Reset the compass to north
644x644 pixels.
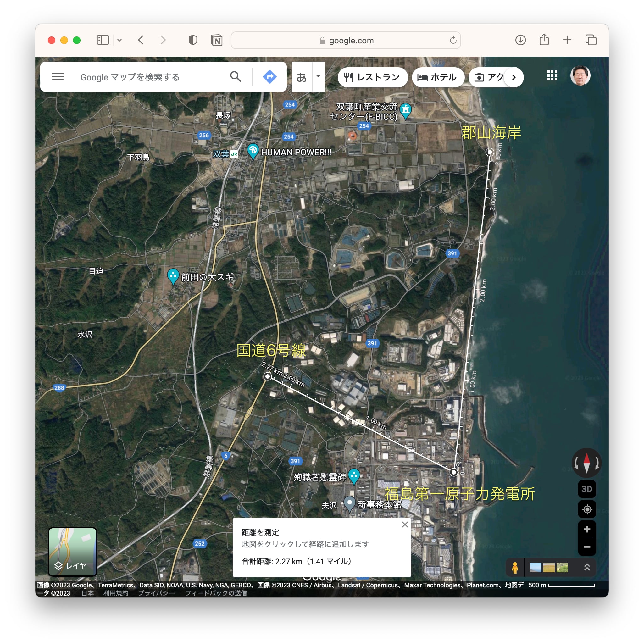click(587, 463)
